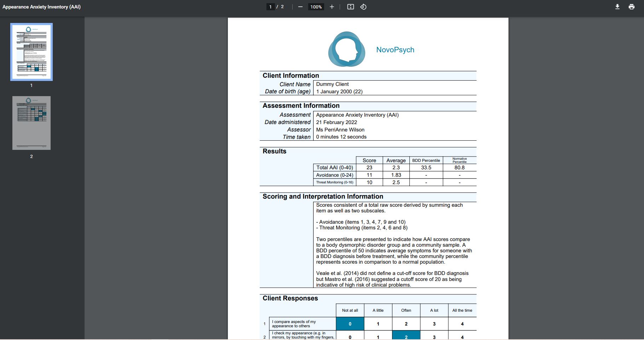
Task: Click the NovoPsych title text
Action: tap(395, 50)
